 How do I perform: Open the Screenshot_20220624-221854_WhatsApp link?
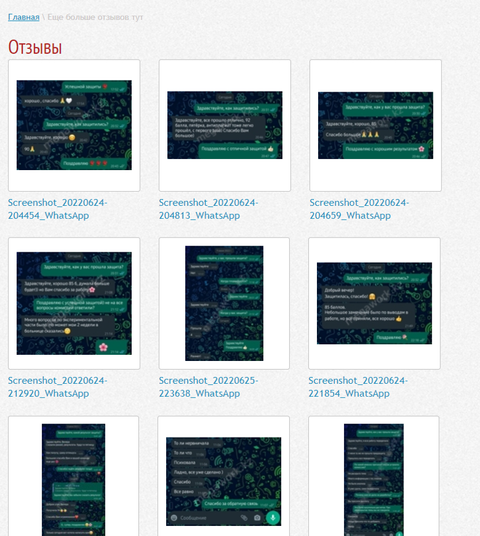point(358,387)
